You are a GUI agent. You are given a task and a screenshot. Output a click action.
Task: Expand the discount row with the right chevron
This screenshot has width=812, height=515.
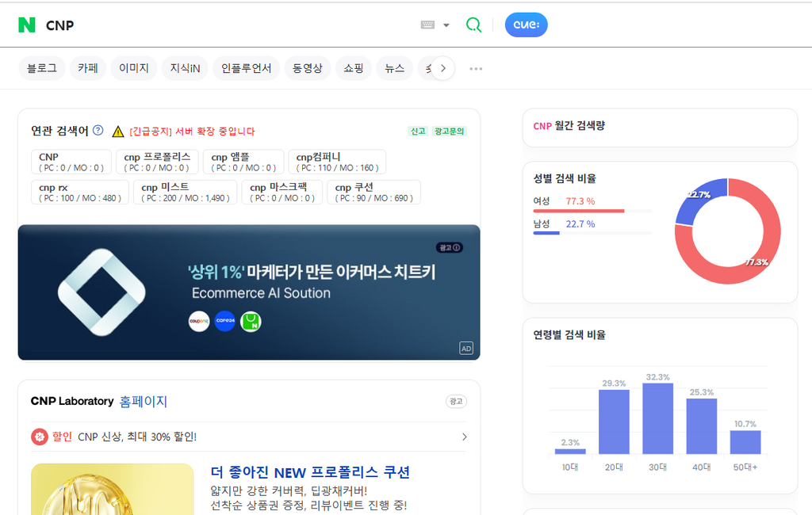[x=464, y=437]
